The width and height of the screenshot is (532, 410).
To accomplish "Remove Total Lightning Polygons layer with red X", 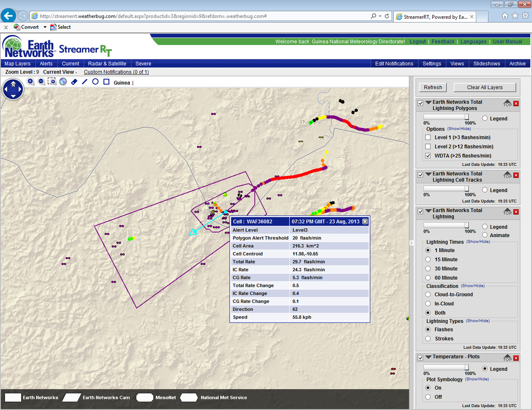I will [516, 103].
